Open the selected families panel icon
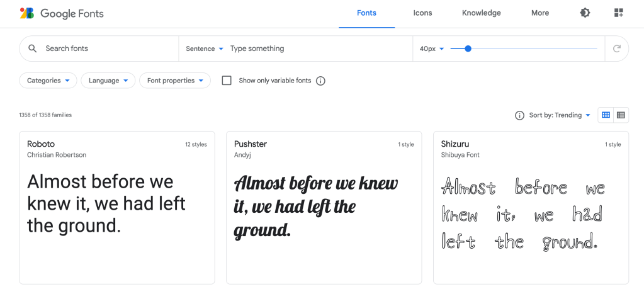This screenshot has width=644, height=289. tap(618, 13)
